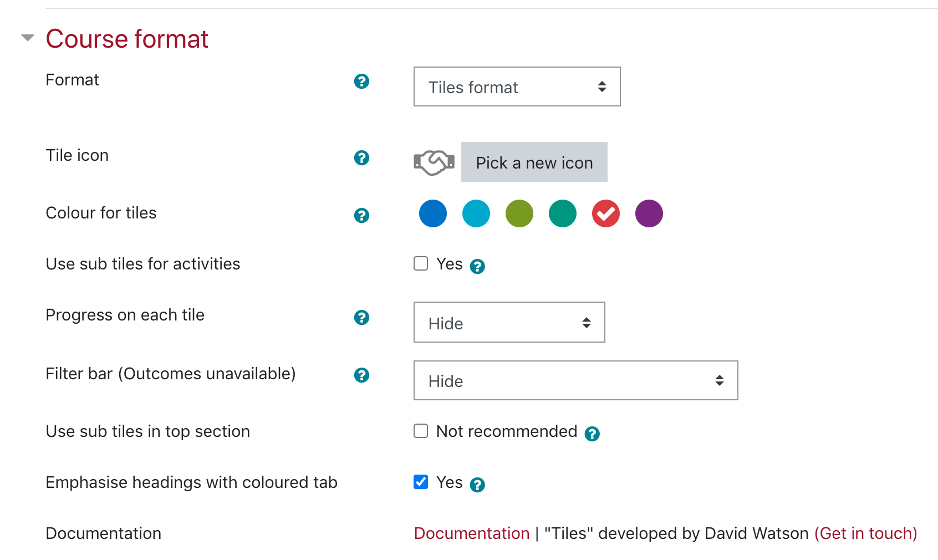The image size is (938, 560).
Task: Click the help icon beside Tile icon
Action: coord(361,158)
